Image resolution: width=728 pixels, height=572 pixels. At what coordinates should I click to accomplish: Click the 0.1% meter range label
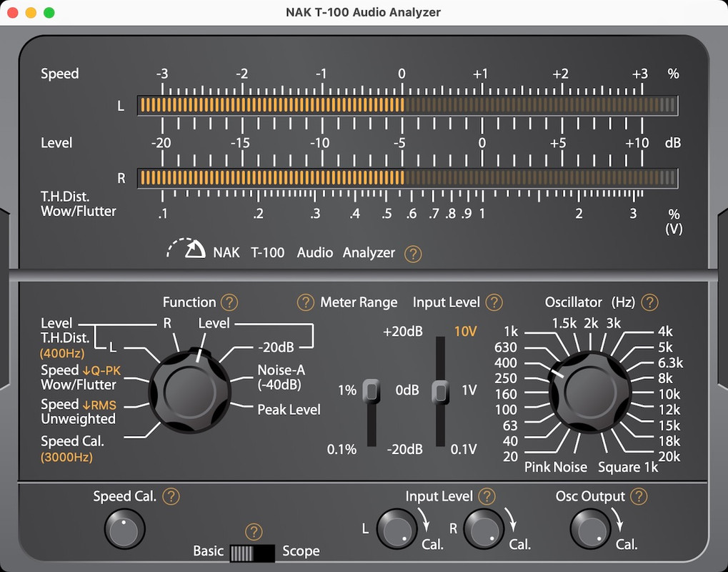tap(341, 449)
